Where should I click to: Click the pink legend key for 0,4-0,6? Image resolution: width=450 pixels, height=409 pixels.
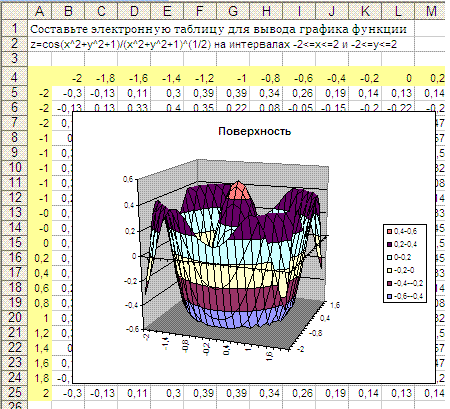[390, 231]
